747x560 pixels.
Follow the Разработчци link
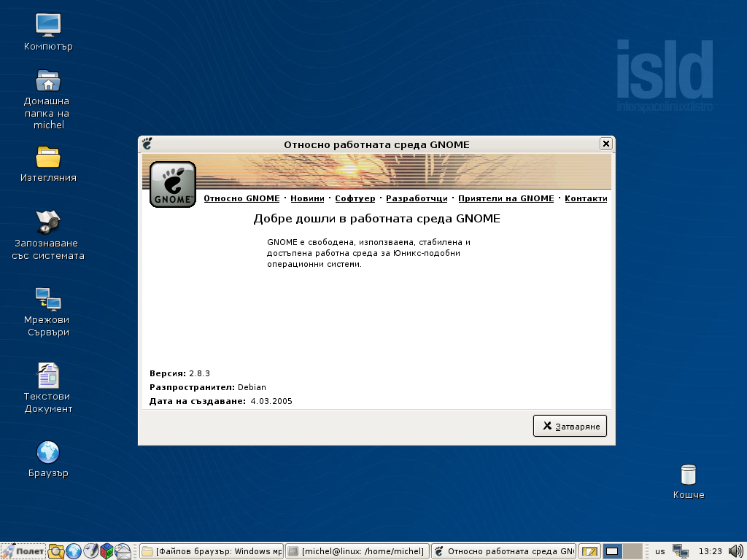[417, 198]
